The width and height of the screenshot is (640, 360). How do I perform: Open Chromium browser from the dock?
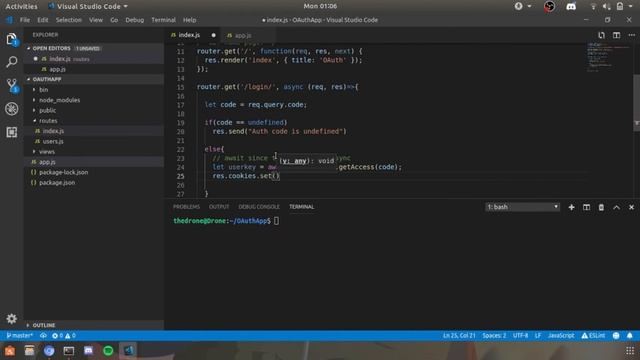(x=49, y=351)
